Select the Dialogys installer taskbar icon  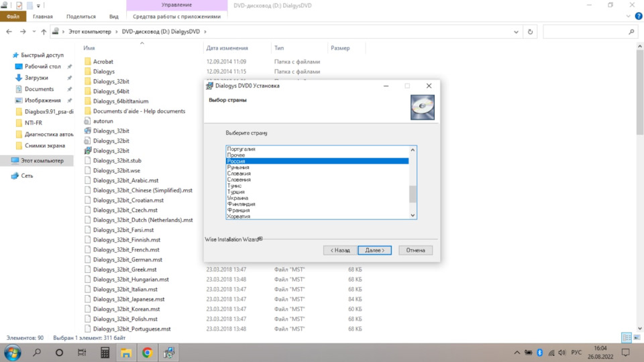click(169, 353)
